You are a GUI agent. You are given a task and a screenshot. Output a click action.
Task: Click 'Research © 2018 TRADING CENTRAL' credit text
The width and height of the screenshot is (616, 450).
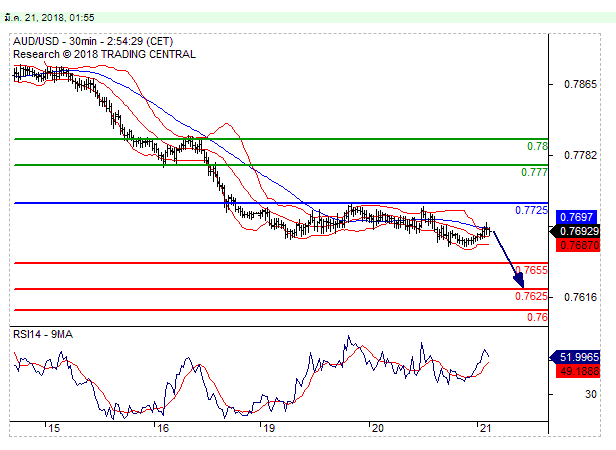click(104, 54)
